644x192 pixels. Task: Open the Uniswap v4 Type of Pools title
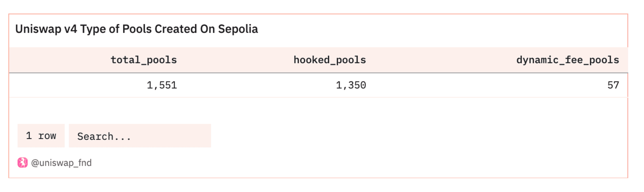(x=136, y=29)
